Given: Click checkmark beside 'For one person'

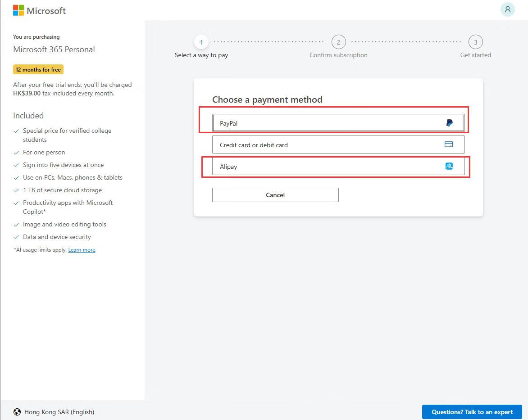Looking at the screenshot, I should [16, 153].
